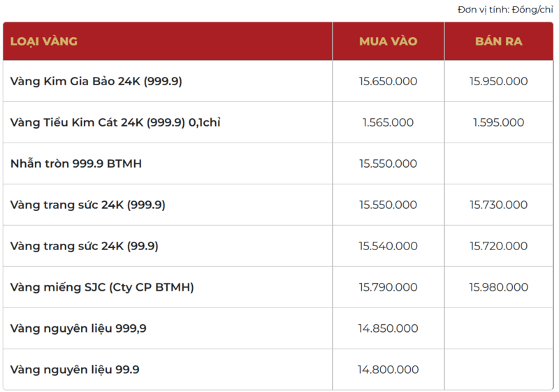Click the 15.650.000 buy price

point(388,81)
